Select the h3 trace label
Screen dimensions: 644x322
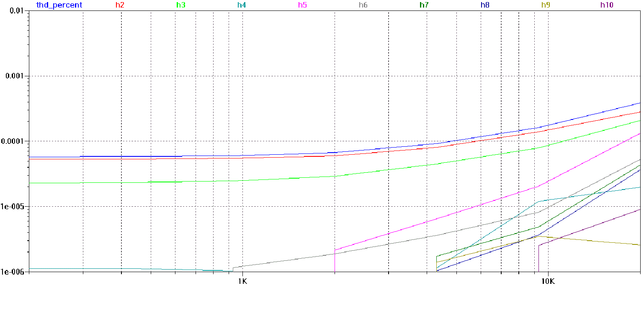tap(181, 5)
